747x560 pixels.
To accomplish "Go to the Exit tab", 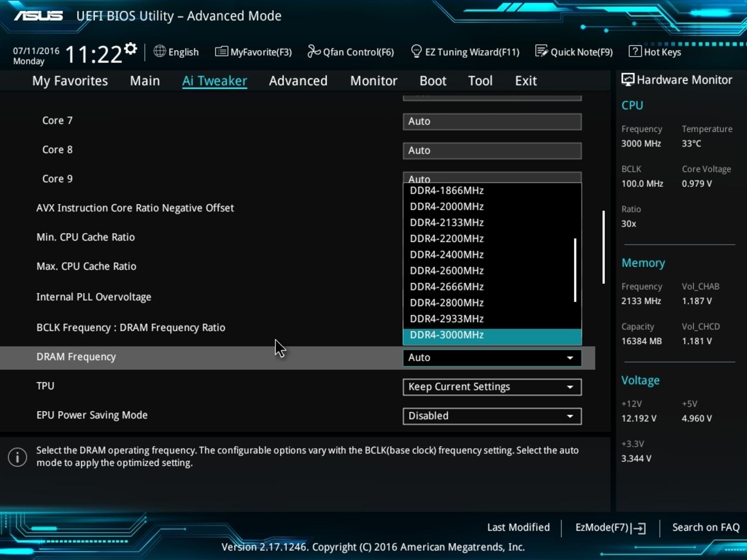I will click(x=526, y=81).
